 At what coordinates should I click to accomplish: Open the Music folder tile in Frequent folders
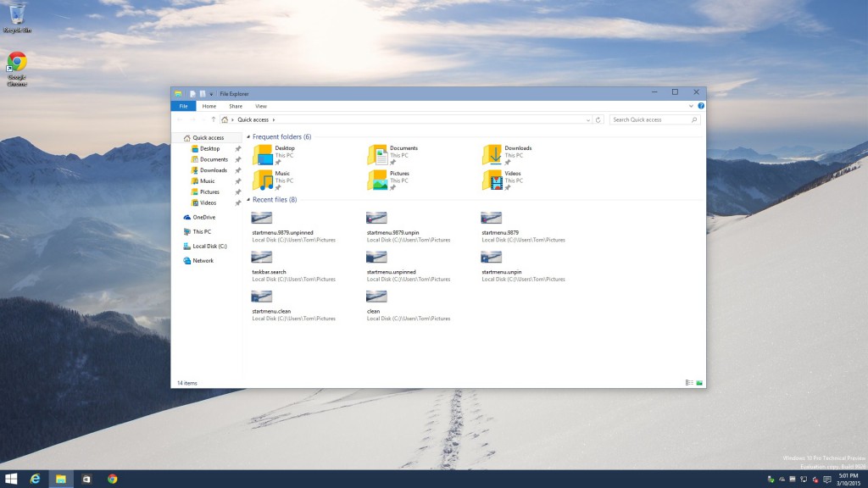pyautogui.click(x=272, y=180)
